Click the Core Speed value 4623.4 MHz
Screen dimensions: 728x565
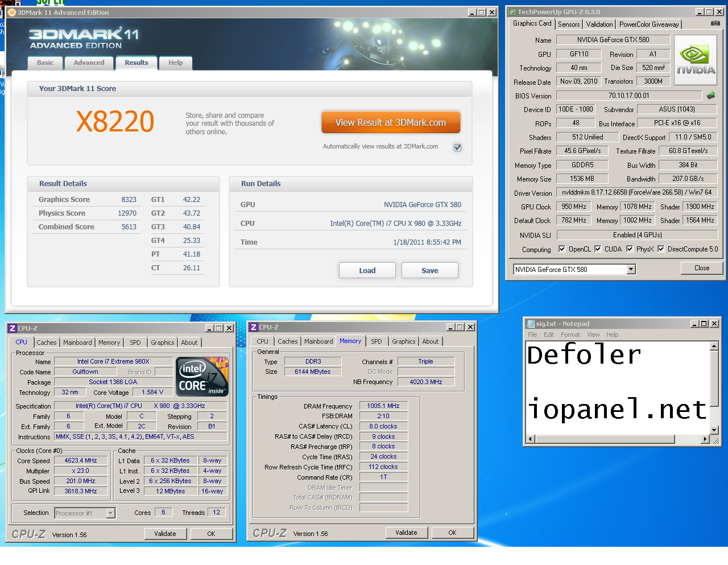pyautogui.click(x=81, y=460)
